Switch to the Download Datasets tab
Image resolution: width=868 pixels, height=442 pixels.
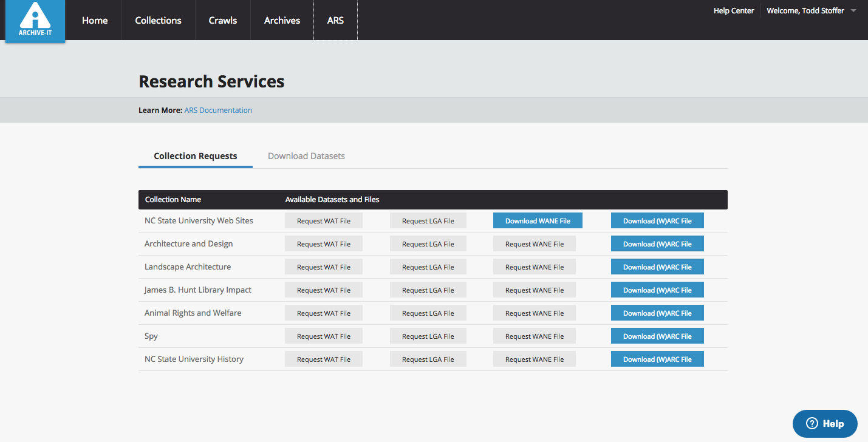306,156
